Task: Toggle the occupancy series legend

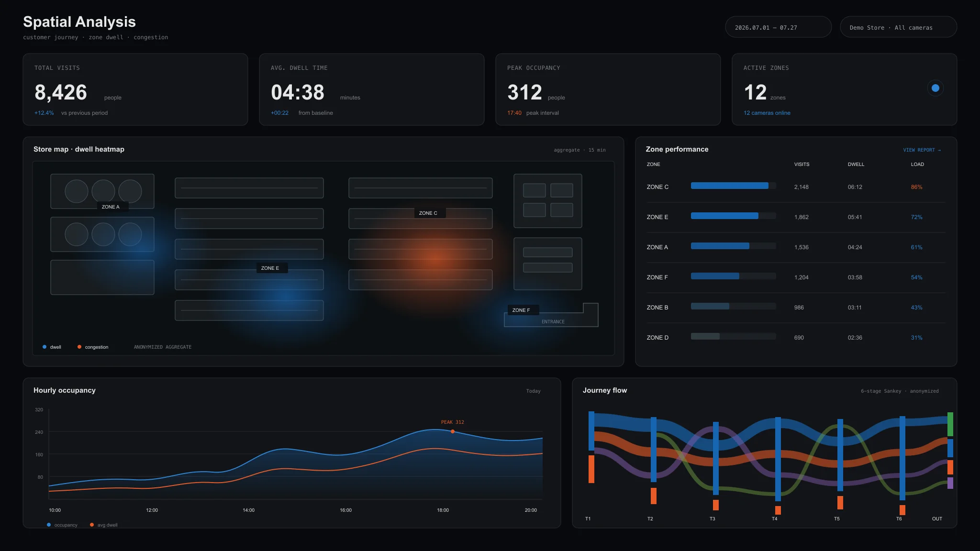Action: click(62, 525)
